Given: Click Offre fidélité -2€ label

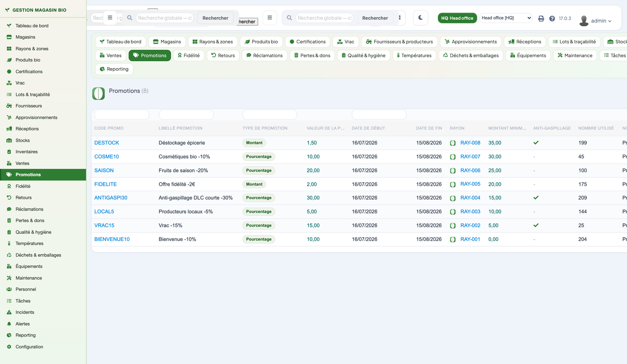Looking at the screenshot, I should pos(177,184).
